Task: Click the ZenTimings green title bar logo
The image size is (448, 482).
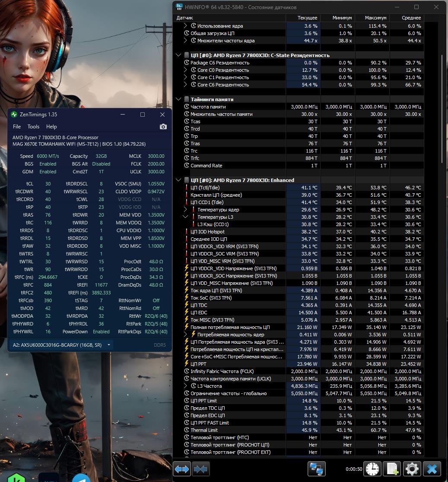Action: click(14, 115)
